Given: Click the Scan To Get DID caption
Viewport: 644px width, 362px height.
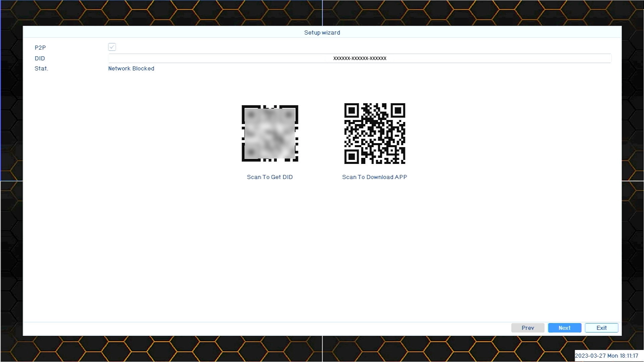Looking at the screenshot, I should pyautogui.click(x=270, y=177).
